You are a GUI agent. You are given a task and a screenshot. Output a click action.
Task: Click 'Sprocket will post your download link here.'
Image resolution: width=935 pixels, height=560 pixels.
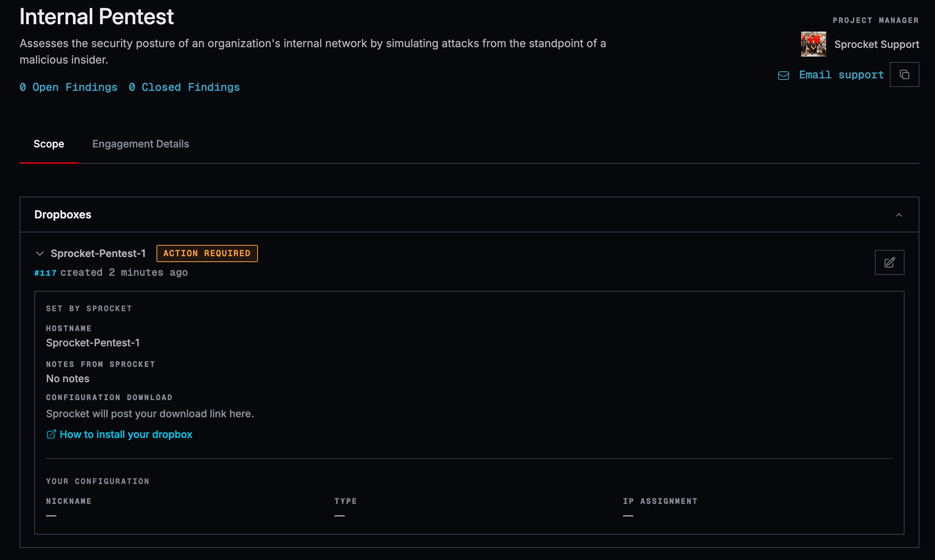[150, 414]
